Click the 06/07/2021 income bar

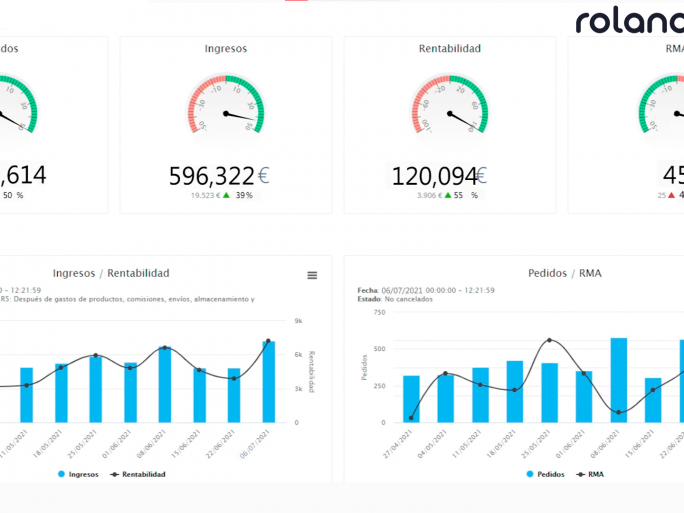[269, 382]
